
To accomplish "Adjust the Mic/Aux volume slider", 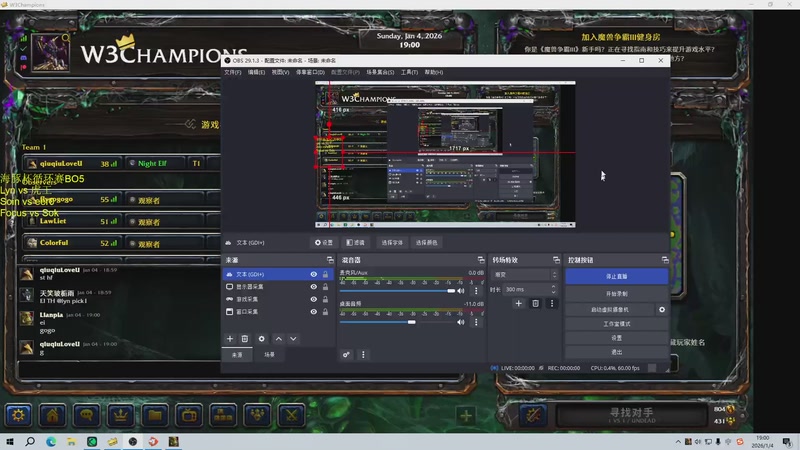I will coord(398,291).
